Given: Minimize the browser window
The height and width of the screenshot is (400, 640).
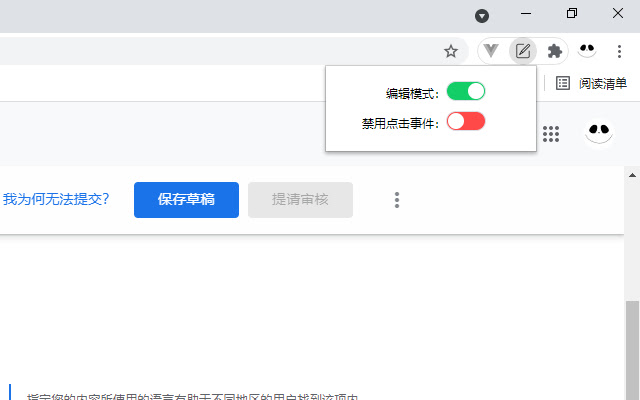Looking at the screenshot, I should click(526, 13).
